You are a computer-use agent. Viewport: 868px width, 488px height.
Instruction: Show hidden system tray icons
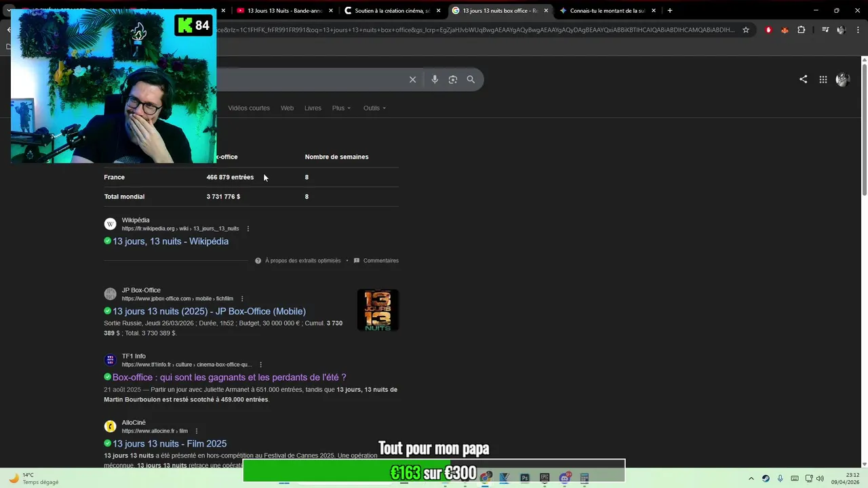[751, 479]
